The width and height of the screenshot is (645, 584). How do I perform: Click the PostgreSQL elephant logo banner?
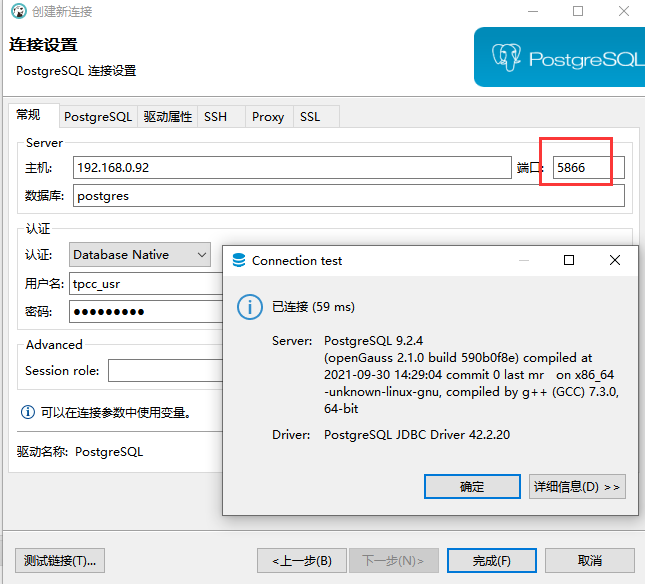tap(559, 57)
